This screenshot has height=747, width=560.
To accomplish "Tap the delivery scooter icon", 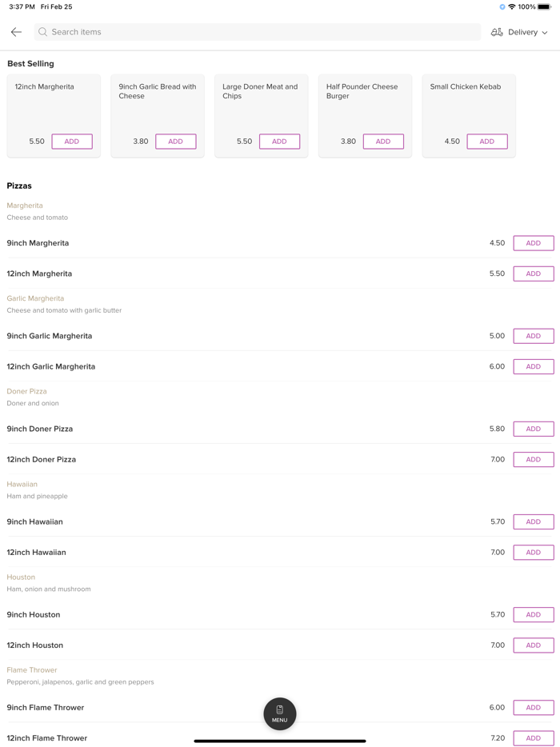I will [497, 32].
